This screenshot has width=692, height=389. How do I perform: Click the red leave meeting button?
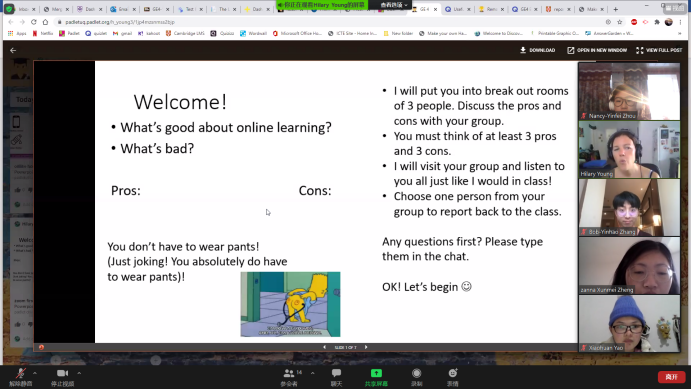coord(671,377)
